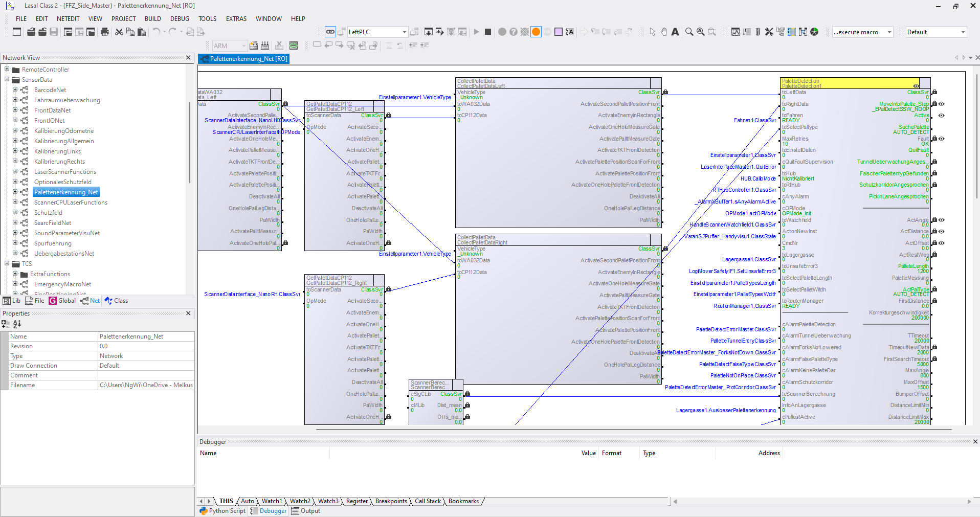
Task: Click the purple square color button
Action: point(559,32)
